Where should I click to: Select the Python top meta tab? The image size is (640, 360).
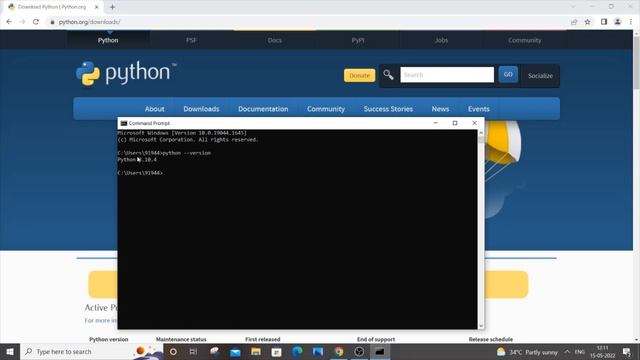108,40
